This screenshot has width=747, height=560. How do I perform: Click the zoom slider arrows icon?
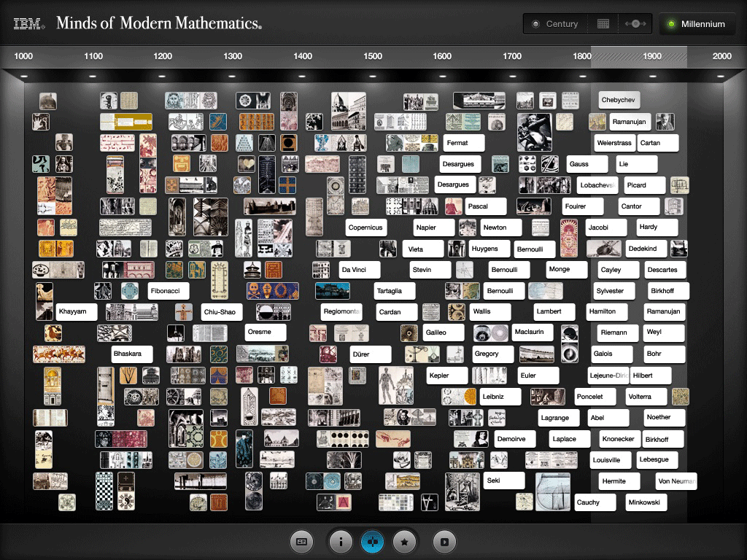coord(635,24)
